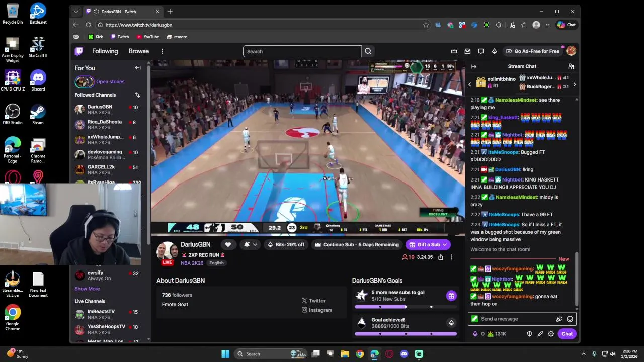Viewport: 644px width, 362px height.
Task: Click the search magnifier button
Action: point(368,51)
